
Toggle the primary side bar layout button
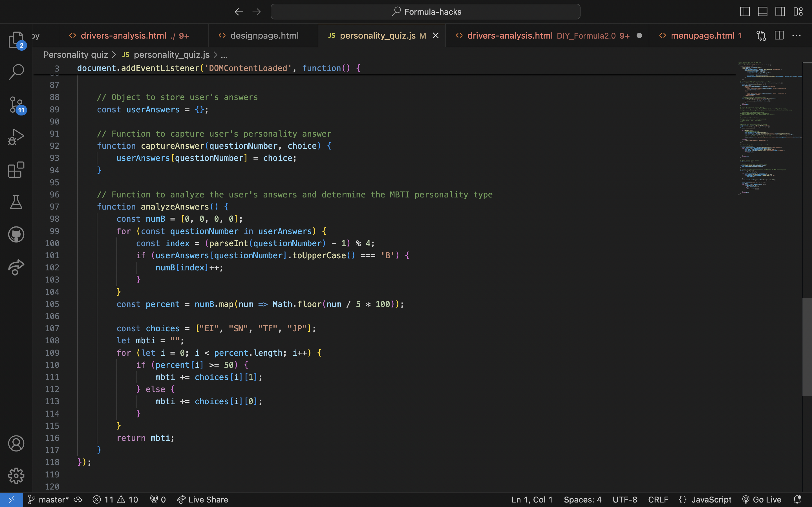745,12
